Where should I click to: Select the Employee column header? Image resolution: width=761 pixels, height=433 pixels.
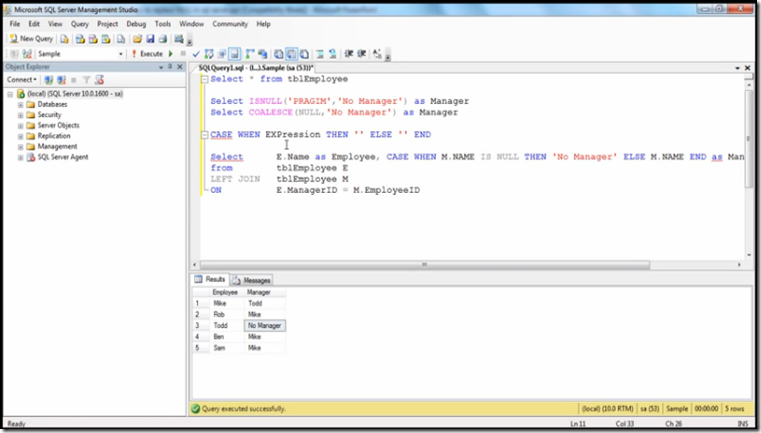click(225, 292)
